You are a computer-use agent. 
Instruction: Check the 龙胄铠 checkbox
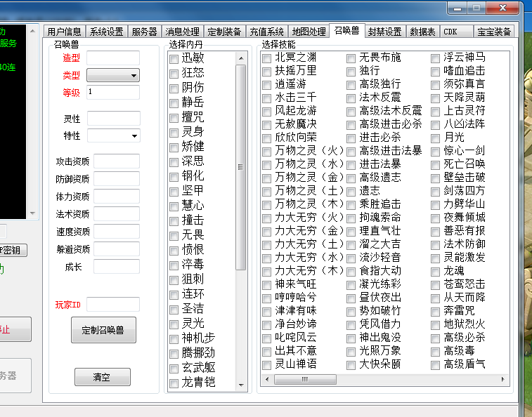click(174, 383)
